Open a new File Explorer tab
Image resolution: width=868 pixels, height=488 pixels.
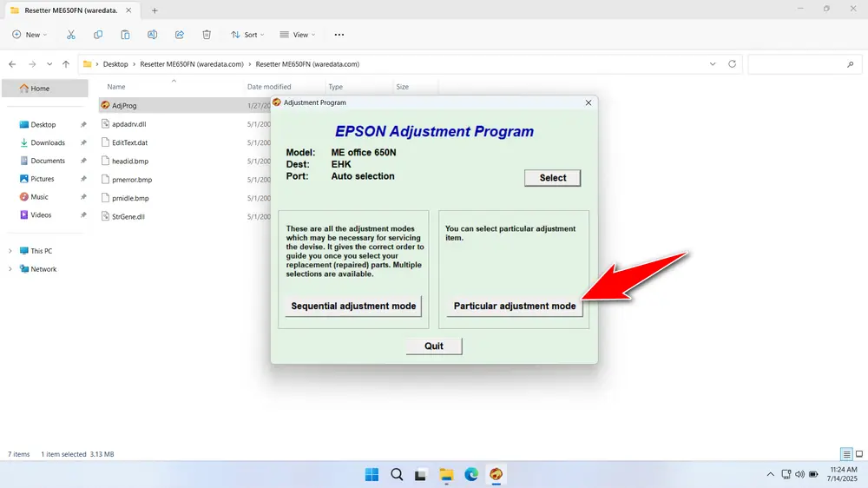155,10
